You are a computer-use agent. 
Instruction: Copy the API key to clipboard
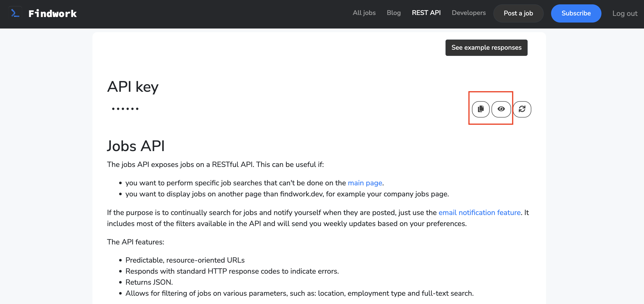(480, 109)
